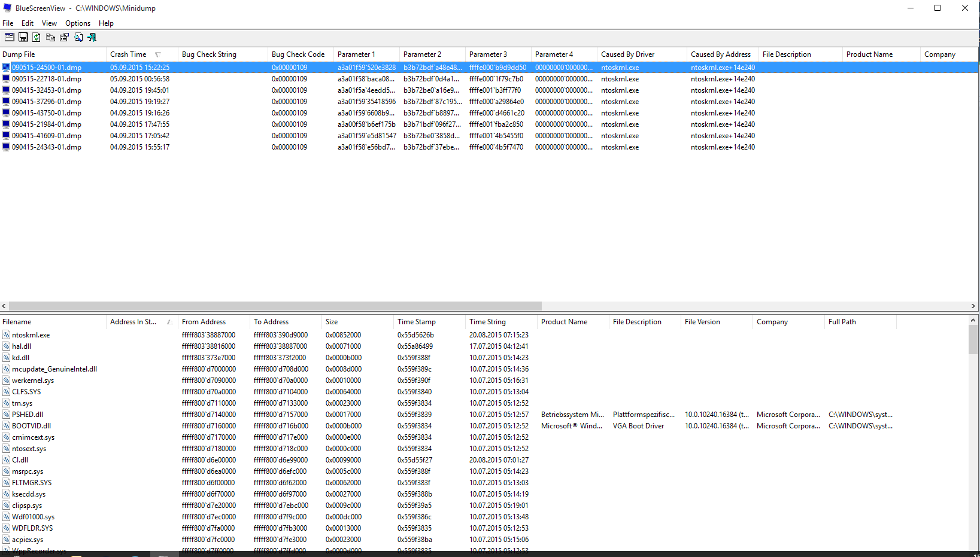Click parameter a3a00f58`b6ef175b cell
980x557 pixels.
coord(366,124)
